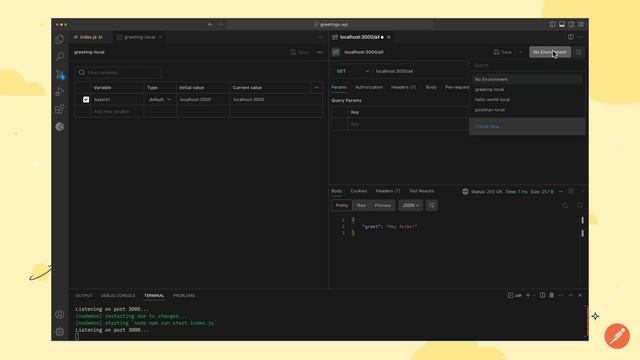Switch to the PROBLEMS panel tab
This screenshot has height=360, width=640.
pyautogui.click(x=184, y=296)
